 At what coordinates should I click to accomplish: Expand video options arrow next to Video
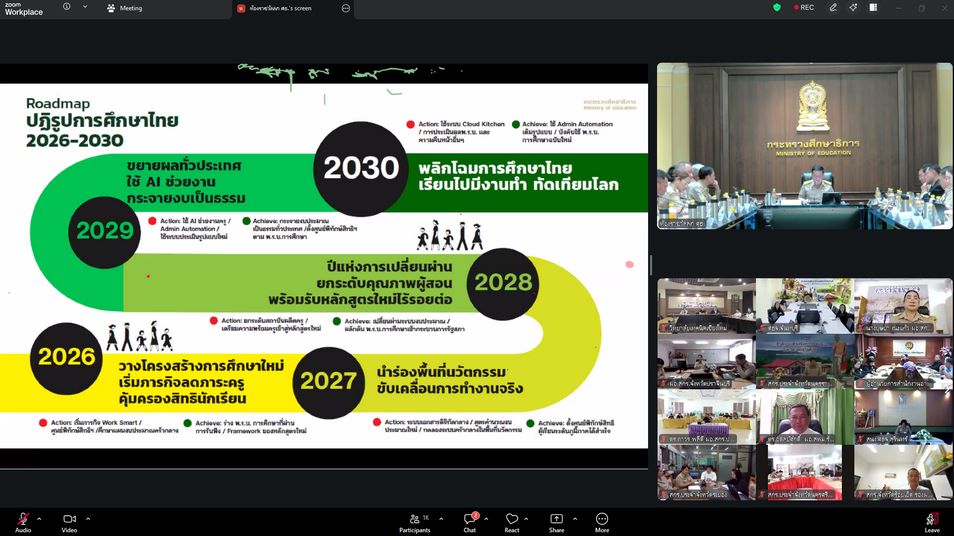tap(88, 519)
